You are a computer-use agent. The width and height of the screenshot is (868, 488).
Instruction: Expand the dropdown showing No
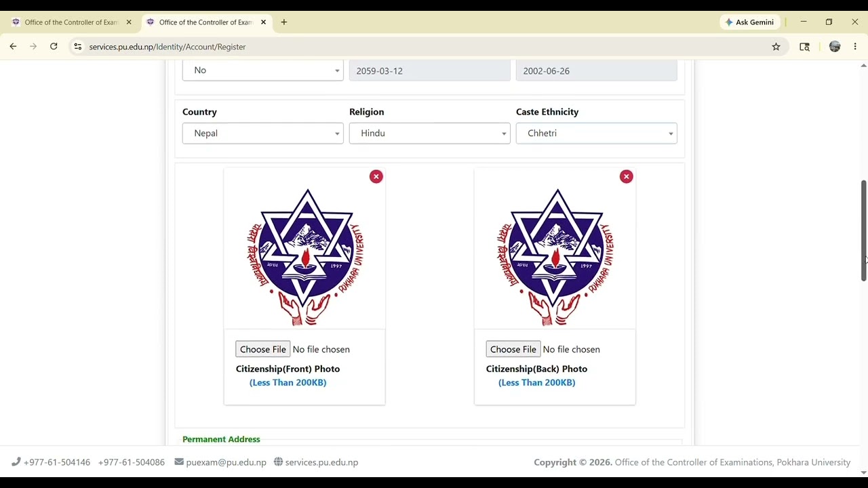coord(263,70)
